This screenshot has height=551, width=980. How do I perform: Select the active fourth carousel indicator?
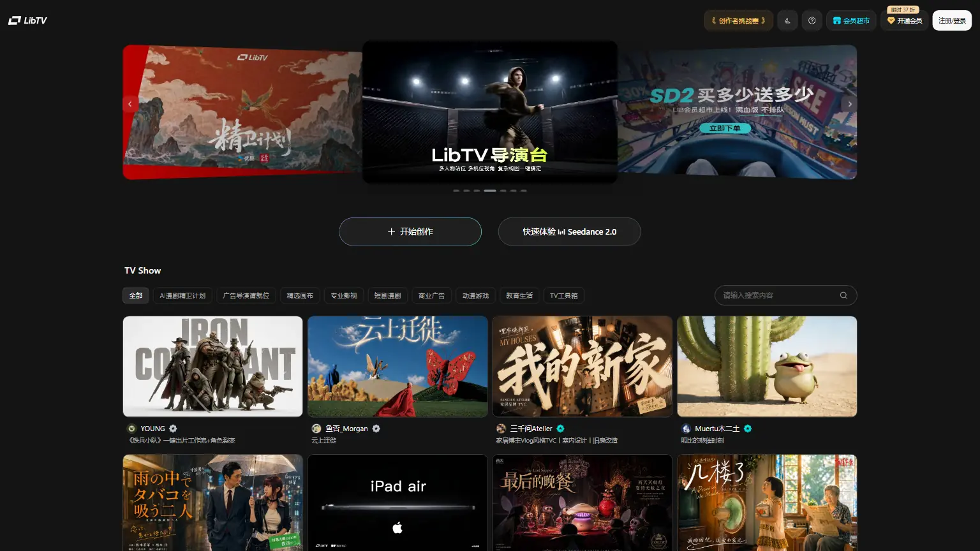coord(490,191)
